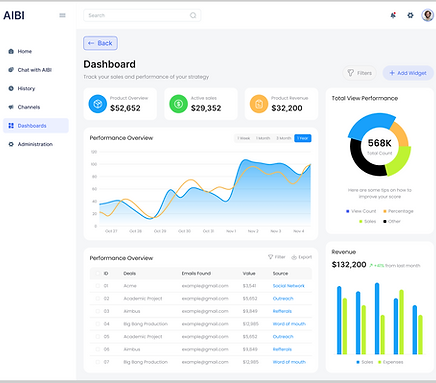Click the $132,200 revenue figure
The width and height of the screenshot is (436, 383).
pos(349,265)
